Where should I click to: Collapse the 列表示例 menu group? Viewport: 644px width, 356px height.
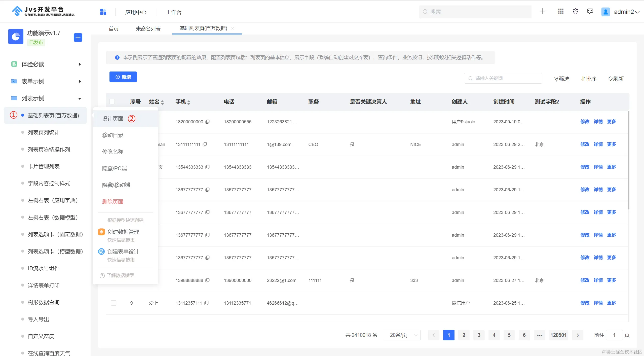[x=80, y=98]
